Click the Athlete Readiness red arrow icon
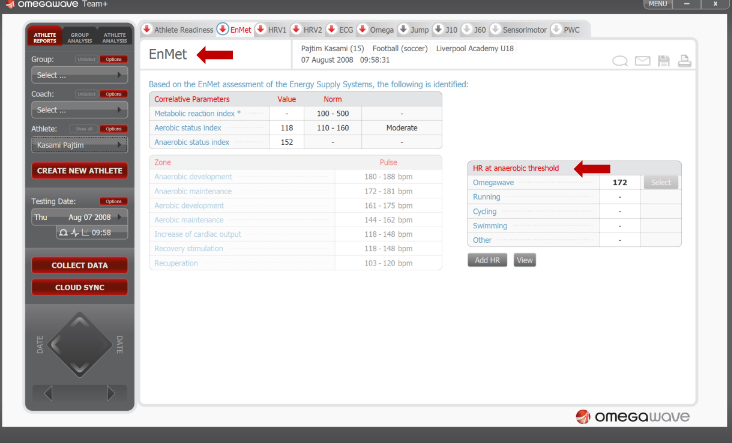 (x=147, y=29)
